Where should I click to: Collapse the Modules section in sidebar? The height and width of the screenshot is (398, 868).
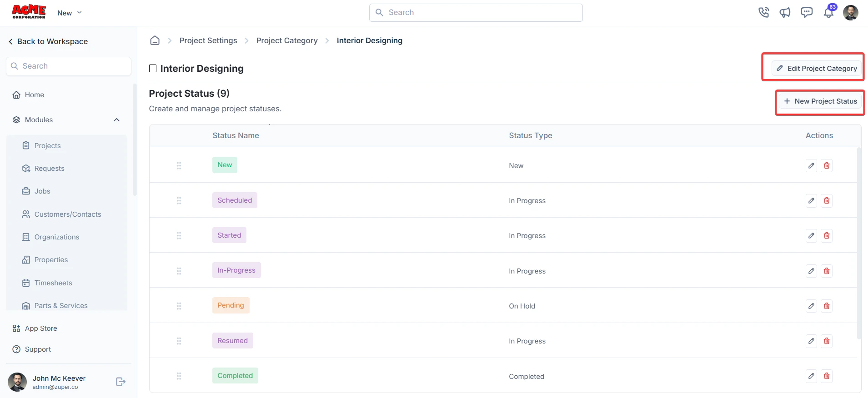pyautogui.click(x=116, y=120)
